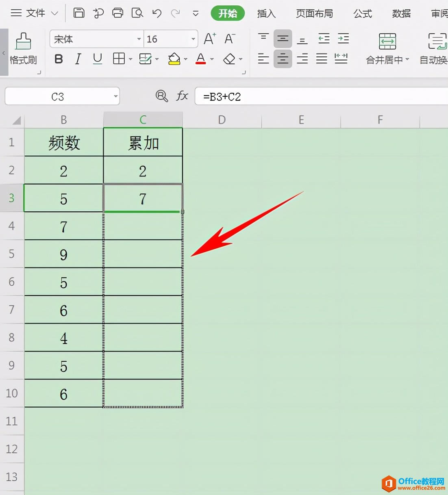Click distributed alignment icon

(341, 59)
